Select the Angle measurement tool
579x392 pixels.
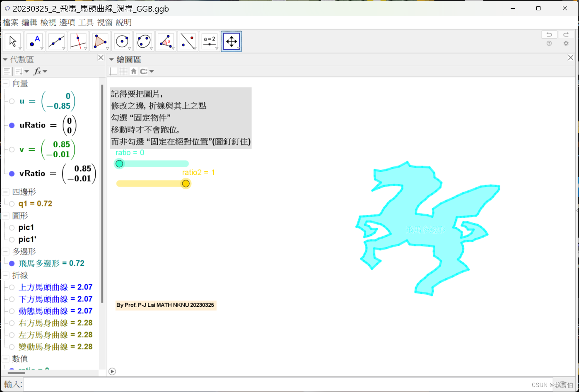tap(166, 41)
